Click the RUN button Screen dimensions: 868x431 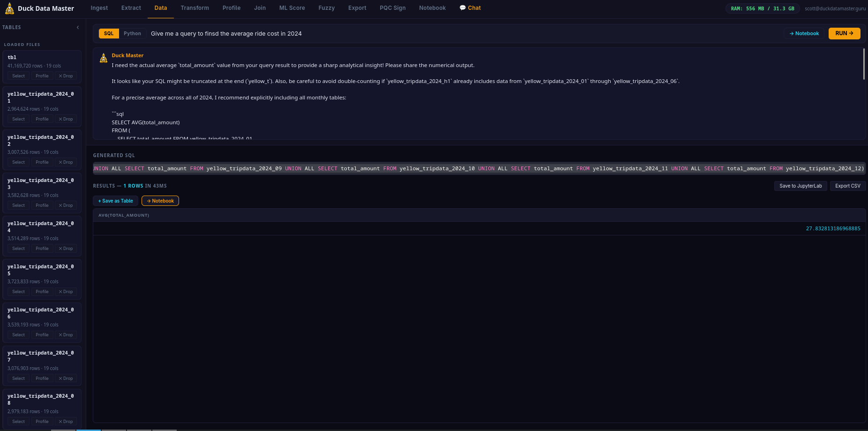(x=844, y=33)
